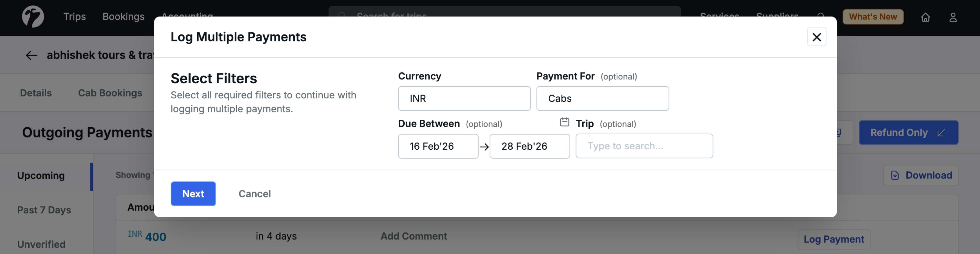Click Cancel in the dialog
The image size is (980, 254).
point(255,194)
